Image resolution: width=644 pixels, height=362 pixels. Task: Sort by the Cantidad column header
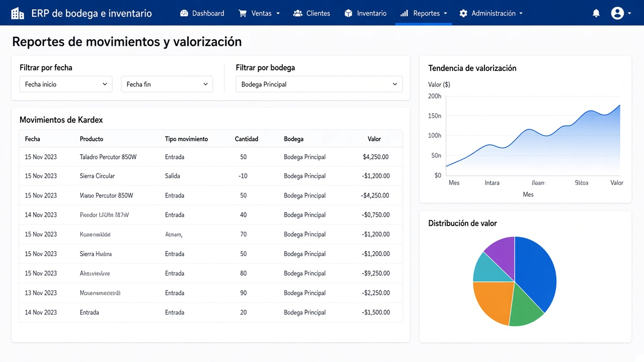click(x=247, y=139)
